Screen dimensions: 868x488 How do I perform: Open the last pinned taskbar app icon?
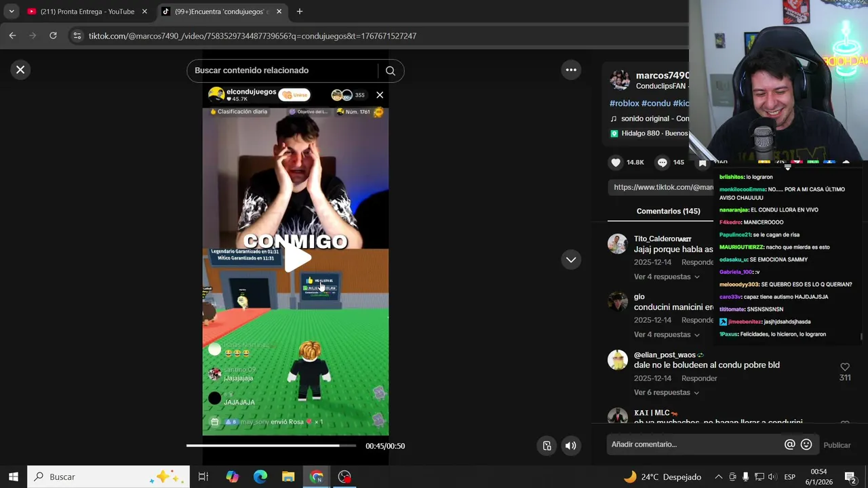coord(344,476)
